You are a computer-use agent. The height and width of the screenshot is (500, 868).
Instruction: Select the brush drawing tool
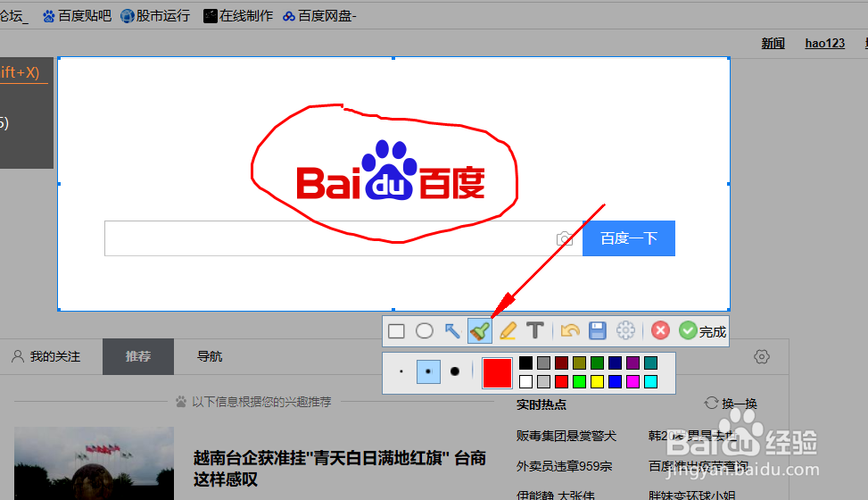click(x=479, y=331)
